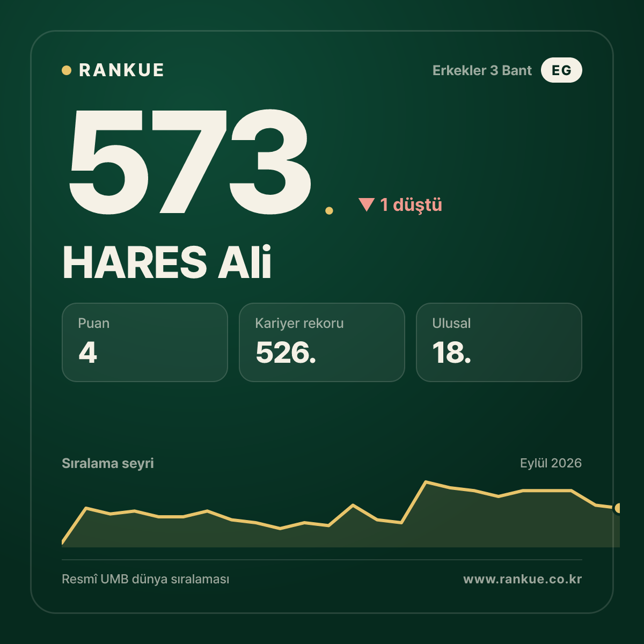Click the EG country badge
Screen dimensions: 644x644
pos(561,70)
